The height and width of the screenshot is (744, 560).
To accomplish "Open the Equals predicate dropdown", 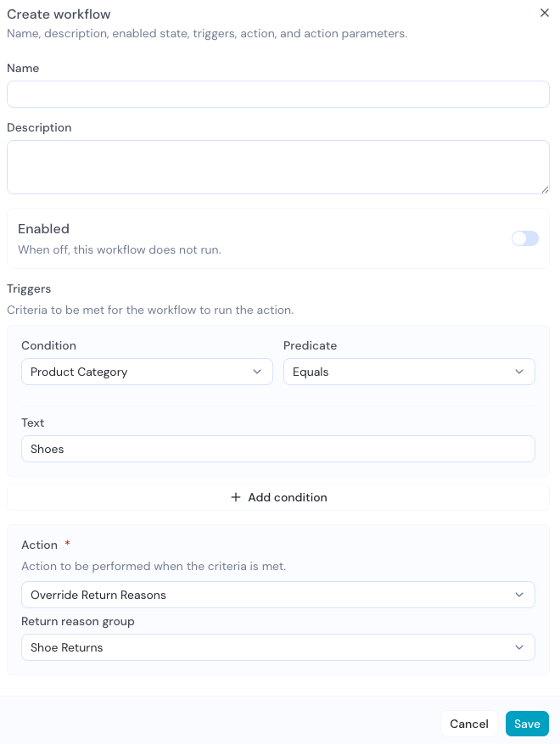I will [409, 372].
